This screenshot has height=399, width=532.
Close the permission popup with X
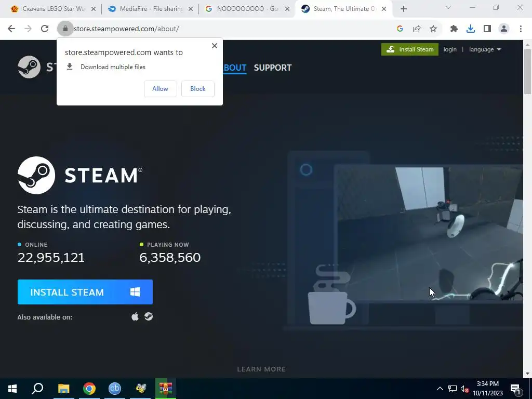click(215, 46)
